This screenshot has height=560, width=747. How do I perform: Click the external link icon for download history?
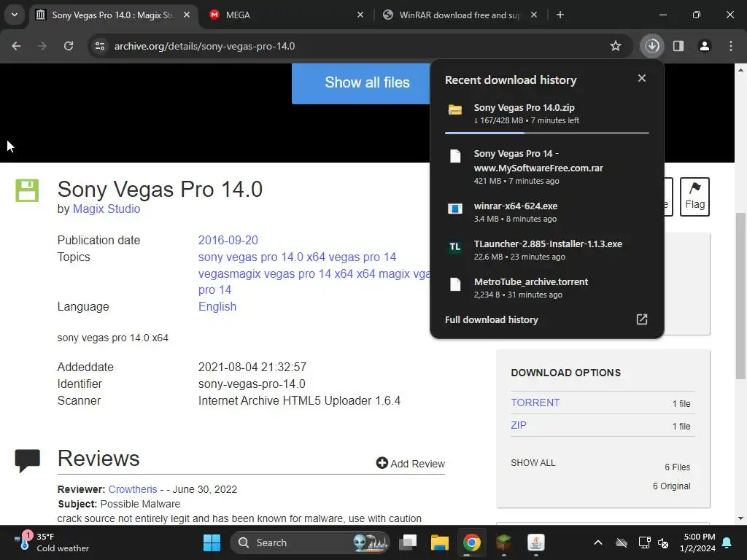(642, 319)
